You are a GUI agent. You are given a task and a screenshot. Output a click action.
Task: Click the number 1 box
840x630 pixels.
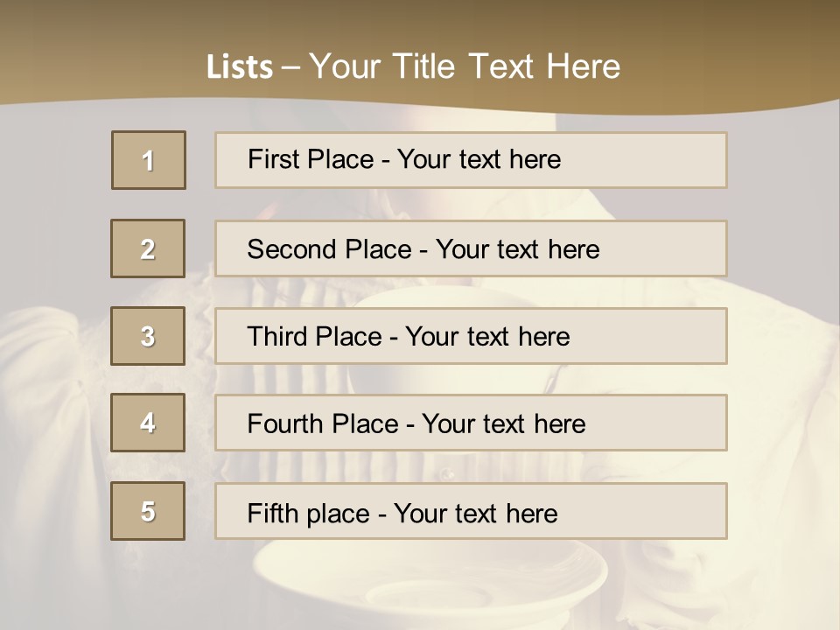pyautogui.click(x=149, y=160)
